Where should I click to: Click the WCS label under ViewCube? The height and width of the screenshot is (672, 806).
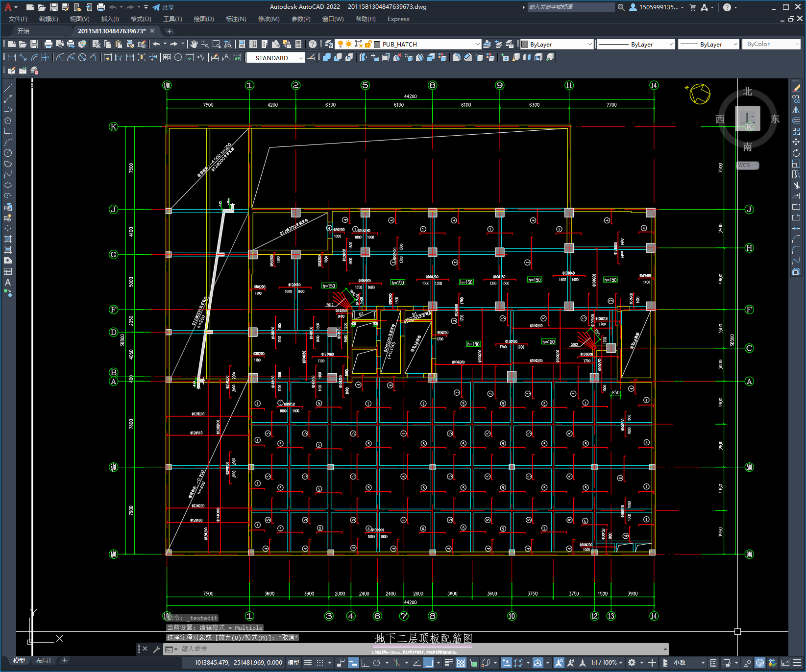click(747, 165)
